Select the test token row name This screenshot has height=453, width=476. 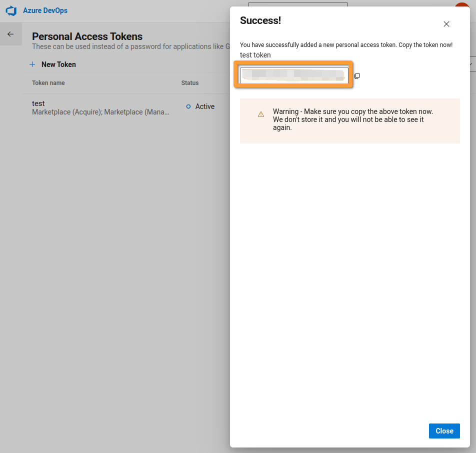click(x=38, y=103)
